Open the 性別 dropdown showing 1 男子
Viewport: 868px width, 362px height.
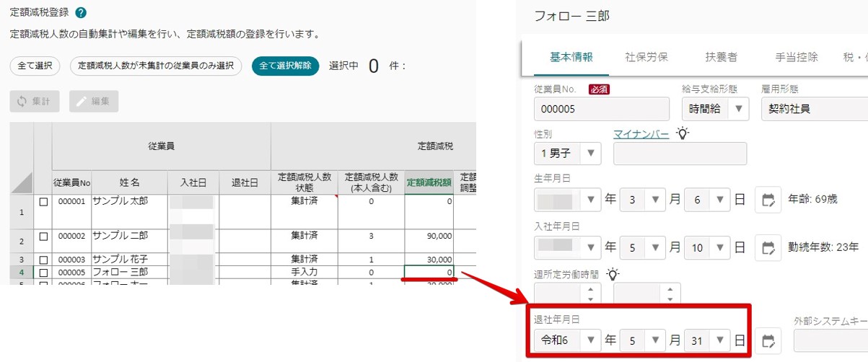click(567, 153)
